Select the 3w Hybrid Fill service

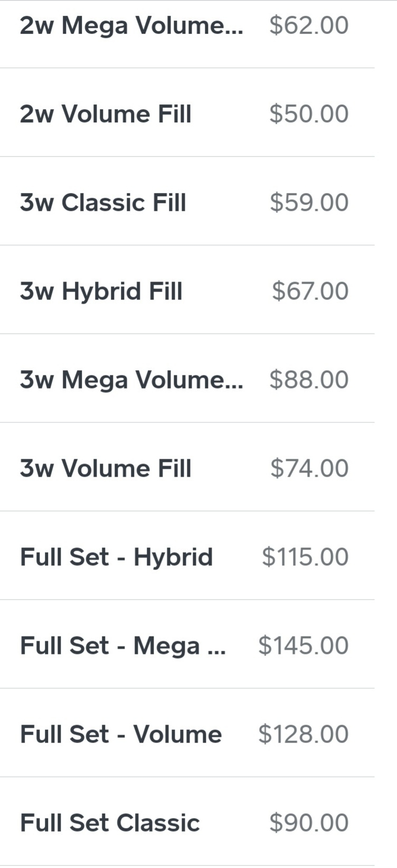point(101,291)
